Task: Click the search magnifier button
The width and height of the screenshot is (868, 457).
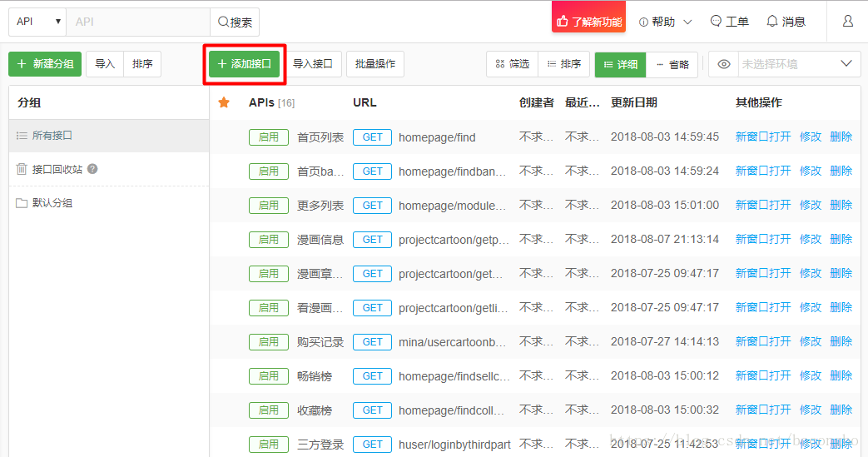Action: [x=235, y=22]
